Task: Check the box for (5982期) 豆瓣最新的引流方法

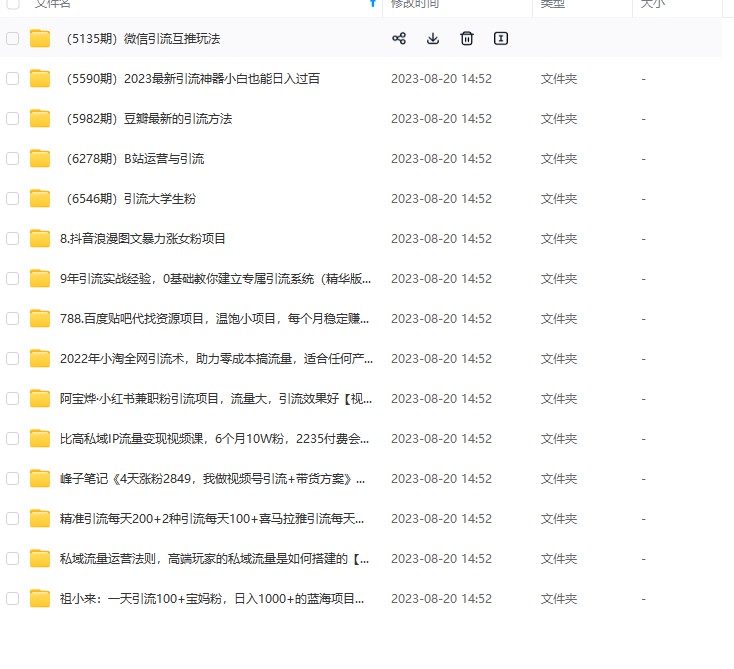Action: coord(13,118)
